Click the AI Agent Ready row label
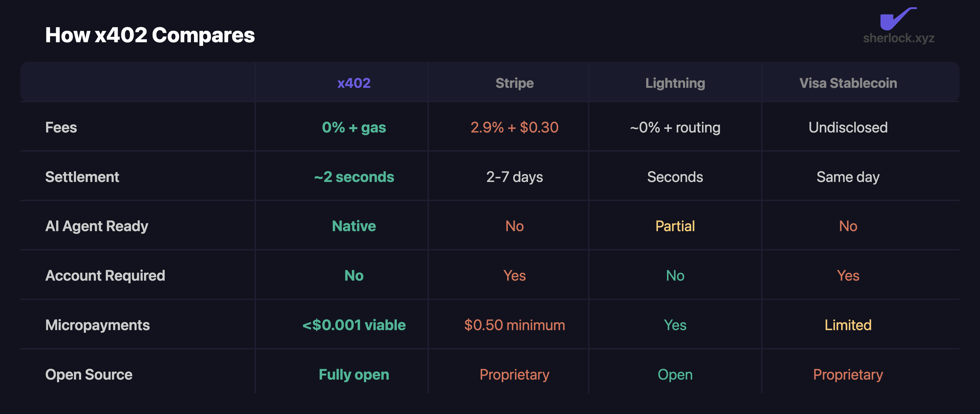The width and height of the screenshot is (980, 414). click(96, 226)
